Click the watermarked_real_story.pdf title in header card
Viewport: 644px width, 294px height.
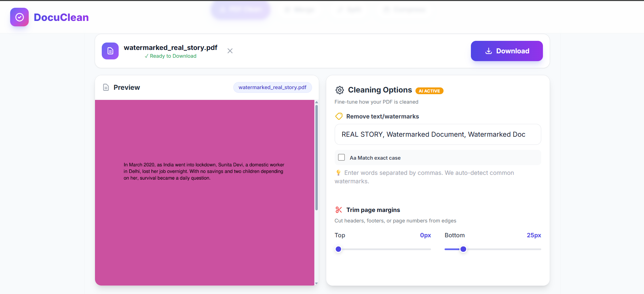[x=170, y=48]
